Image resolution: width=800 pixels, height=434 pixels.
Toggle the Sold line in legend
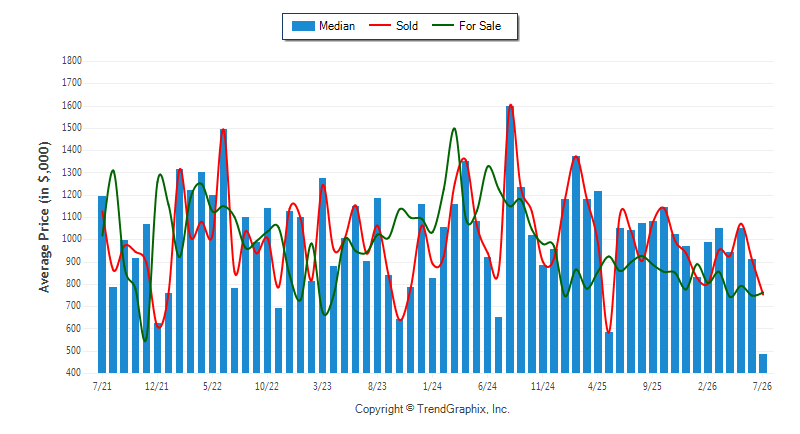(x=393, y=26)
